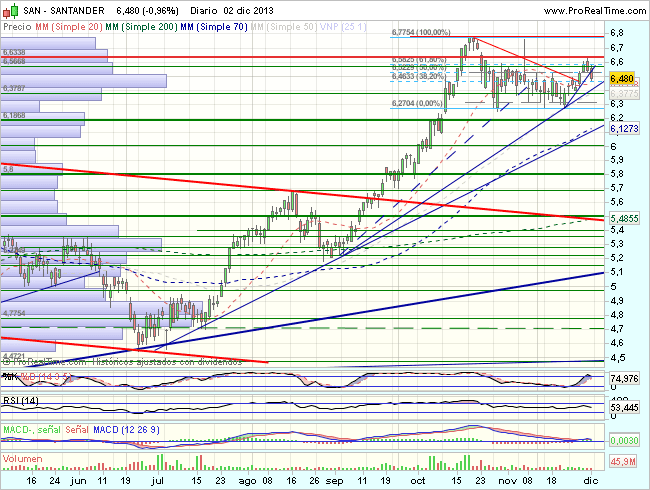Click the VNP (25 1) legend entry

pos(343,27)
